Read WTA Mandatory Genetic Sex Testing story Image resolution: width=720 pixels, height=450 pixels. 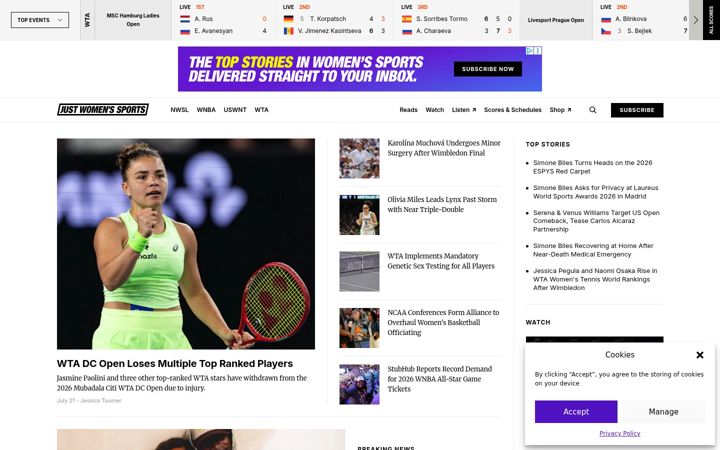click(x=441, y=261)
